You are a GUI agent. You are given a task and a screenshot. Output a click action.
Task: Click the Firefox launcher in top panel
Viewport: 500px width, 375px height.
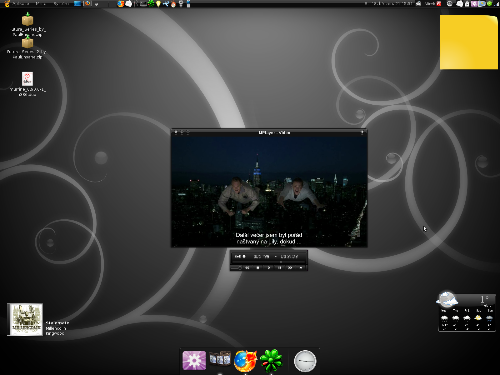(x=121, y=4)
